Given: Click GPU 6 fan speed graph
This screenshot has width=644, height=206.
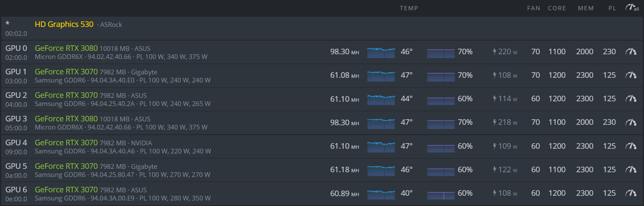Looking at the screenshot, I should click(x=441, y=194).
